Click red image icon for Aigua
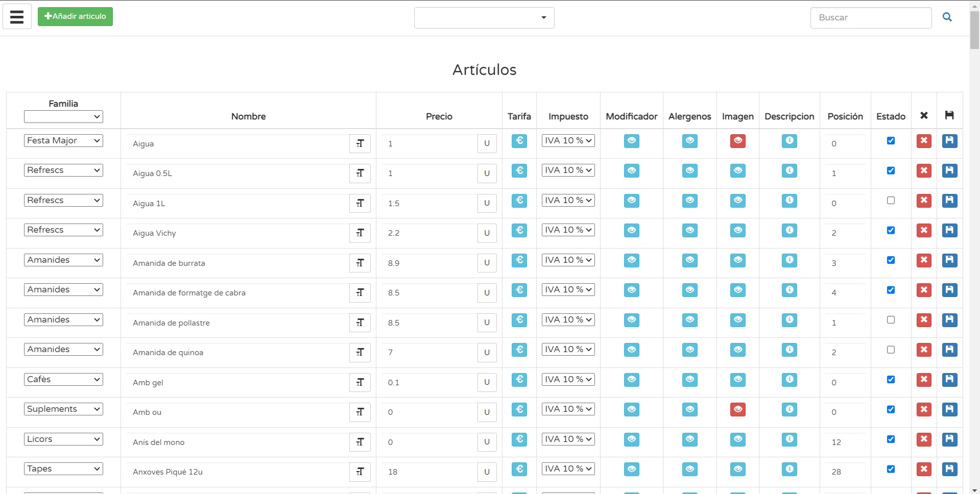Viewport: 980px width, 494px height. 737,141
